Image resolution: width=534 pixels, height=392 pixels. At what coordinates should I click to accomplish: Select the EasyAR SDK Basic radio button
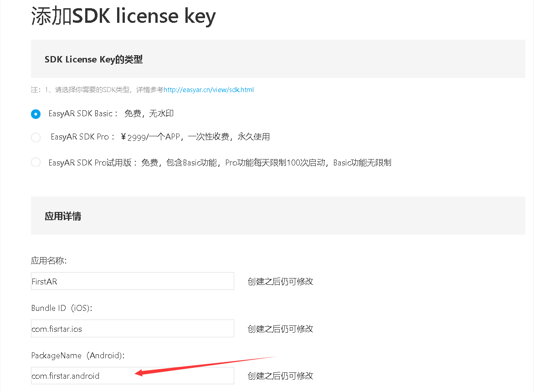point(36,114)
